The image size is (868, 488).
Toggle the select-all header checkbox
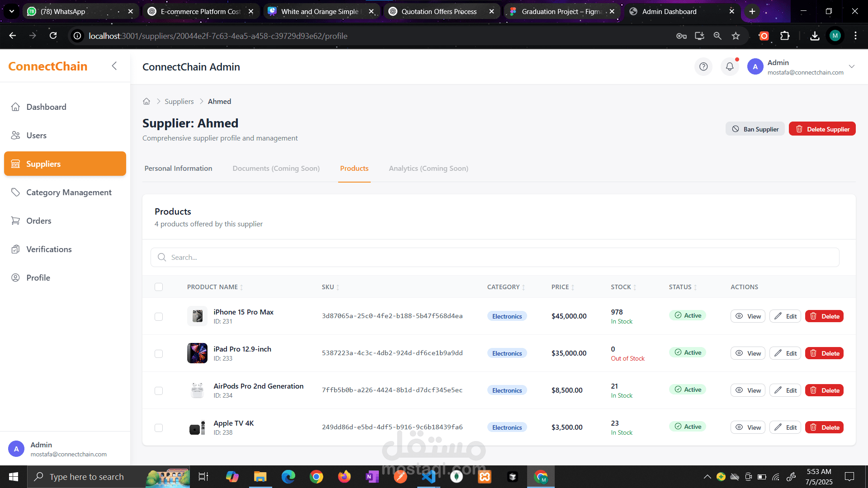coord(159,287)
